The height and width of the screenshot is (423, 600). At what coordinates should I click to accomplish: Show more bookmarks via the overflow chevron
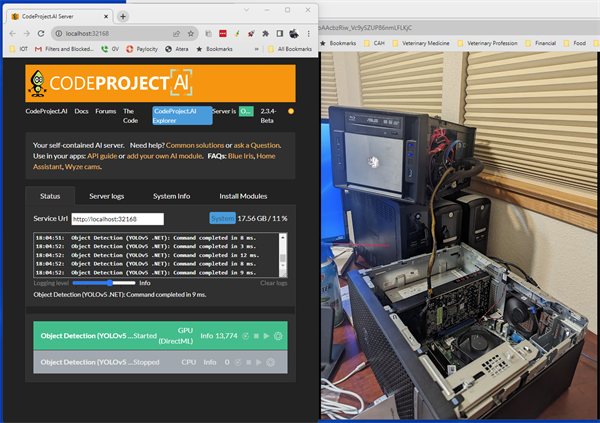click(x=257, y=49)
